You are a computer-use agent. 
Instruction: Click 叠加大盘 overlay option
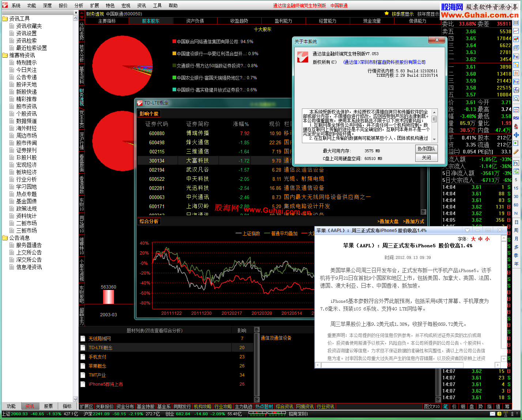click(388, 221)
